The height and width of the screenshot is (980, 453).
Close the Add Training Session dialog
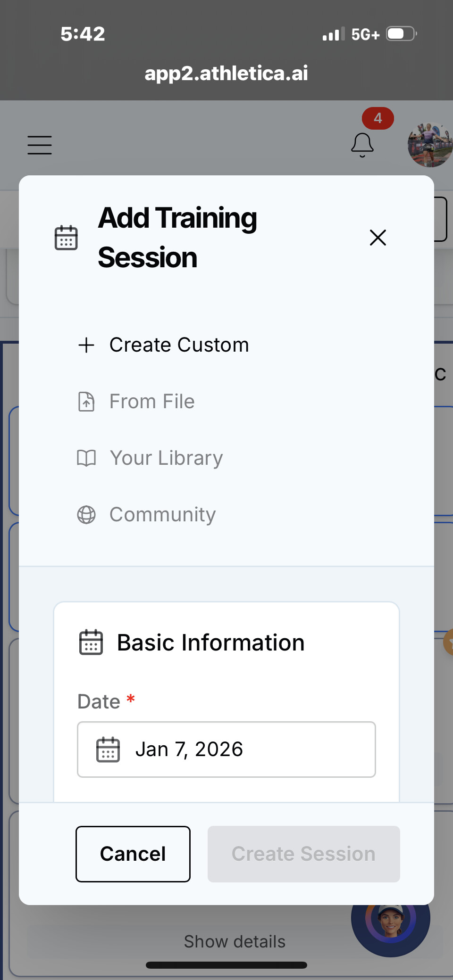[377, 238]
